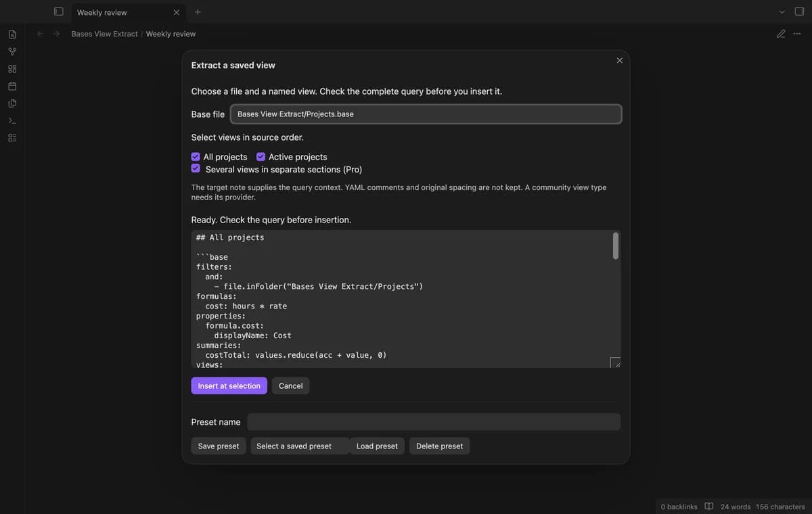Click the Delete preset button

pyautogui.click(x=439, y=446)
